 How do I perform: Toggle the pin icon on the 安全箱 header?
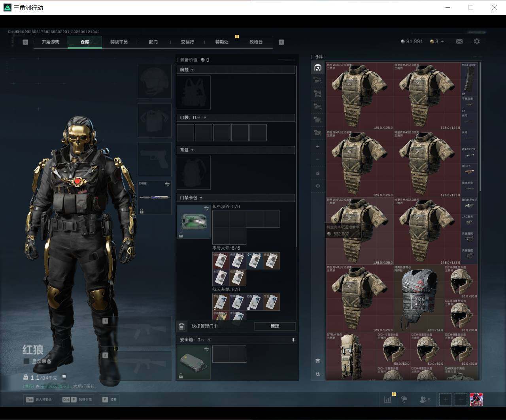pyautogui.click(x=293, y=340)
